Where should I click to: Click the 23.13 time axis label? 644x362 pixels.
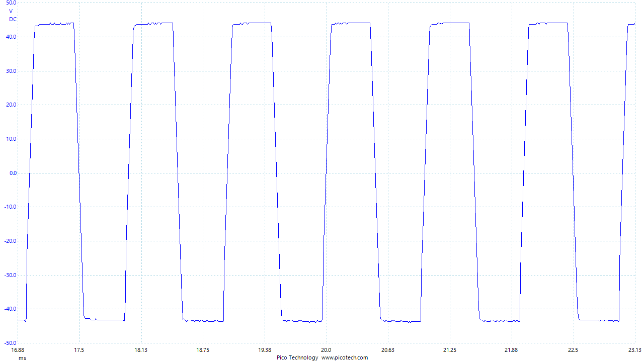point(635,350)
